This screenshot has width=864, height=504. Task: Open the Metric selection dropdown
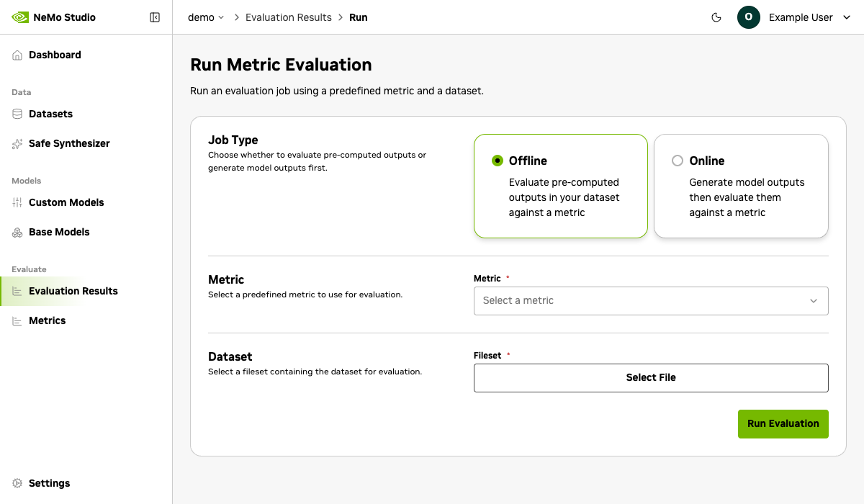651,300
